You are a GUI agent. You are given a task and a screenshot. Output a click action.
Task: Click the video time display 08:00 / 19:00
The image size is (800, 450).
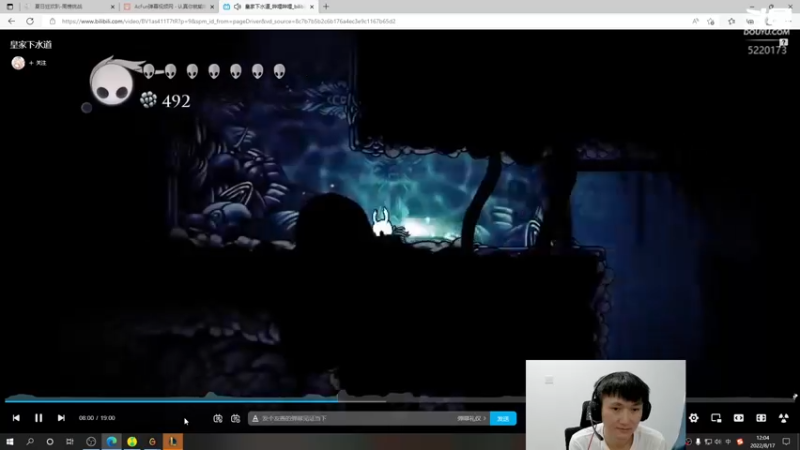click(x=97, y=418)
